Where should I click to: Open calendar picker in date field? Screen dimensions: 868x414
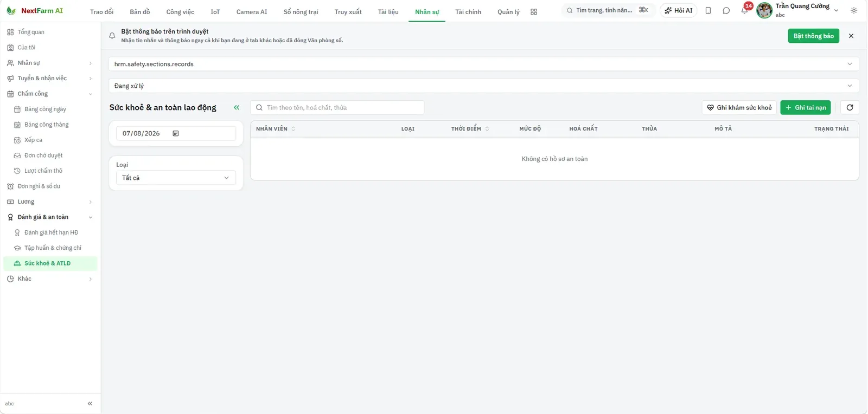176,133
